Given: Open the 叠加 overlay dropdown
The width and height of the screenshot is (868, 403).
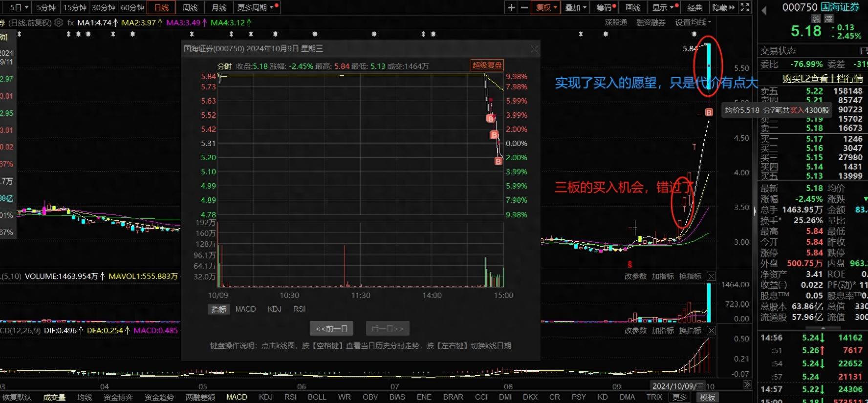Looking at the screenshot, I should 576,7.
